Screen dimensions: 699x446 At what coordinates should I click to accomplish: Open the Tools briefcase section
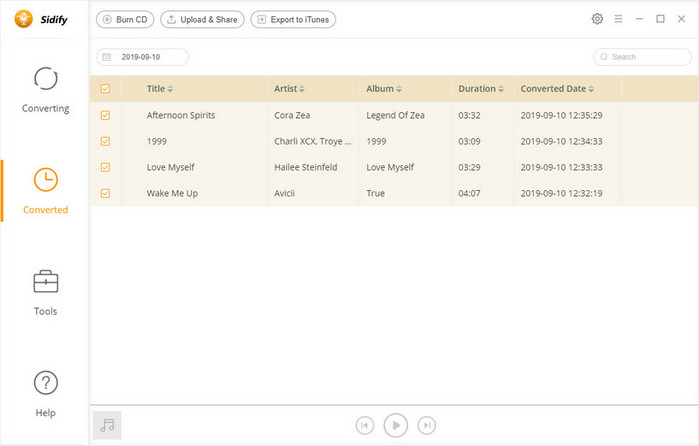tap(45, 293)
